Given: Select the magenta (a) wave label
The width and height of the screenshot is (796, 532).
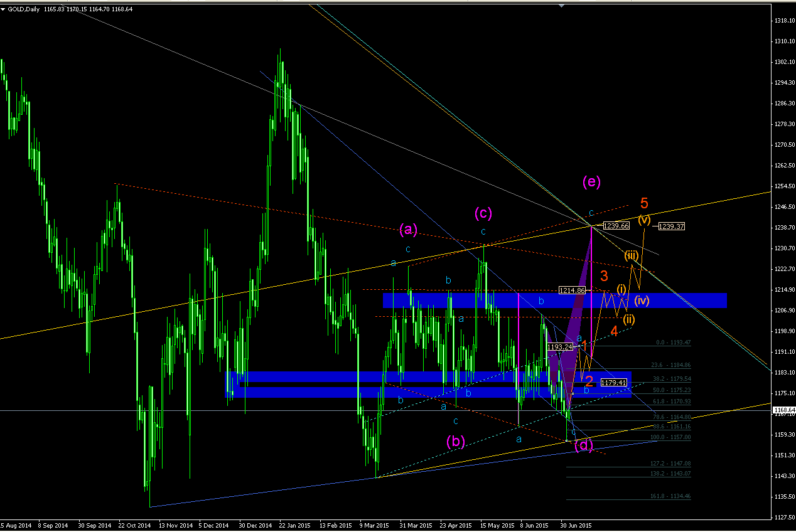Looking at the screenshot, I should (x=408, y=230).
